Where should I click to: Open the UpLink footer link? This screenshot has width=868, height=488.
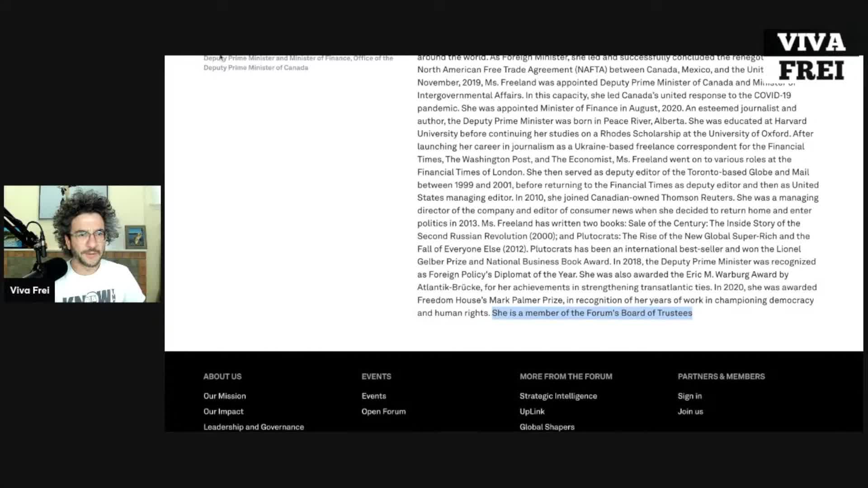click(x=532, y=412)
